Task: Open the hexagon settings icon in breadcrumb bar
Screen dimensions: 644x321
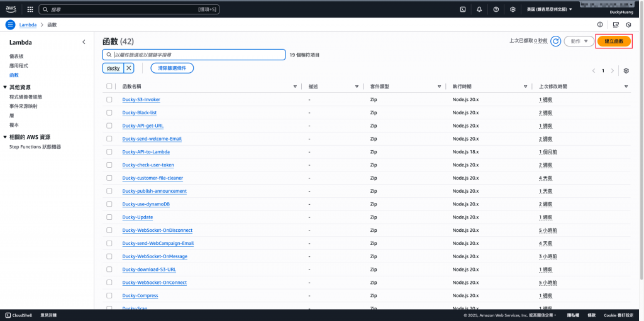Action: click(628, 24)
